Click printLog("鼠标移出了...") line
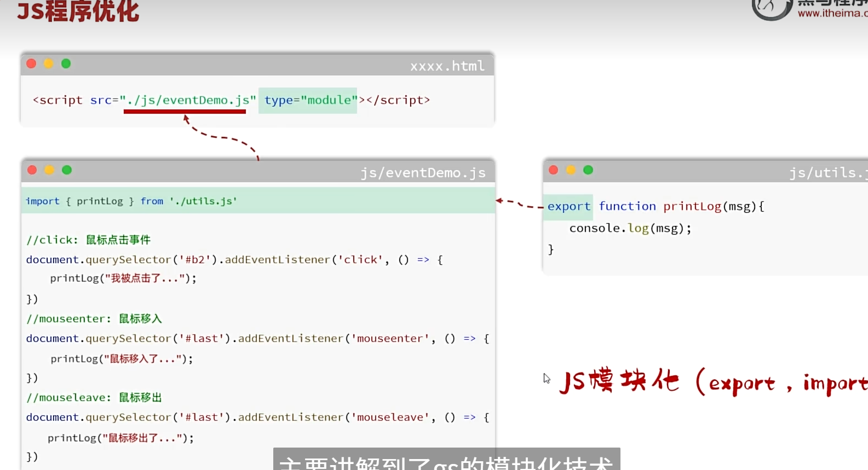Image resolution: width=868 pixels, height=470 pixels. [x=120, y=438]
